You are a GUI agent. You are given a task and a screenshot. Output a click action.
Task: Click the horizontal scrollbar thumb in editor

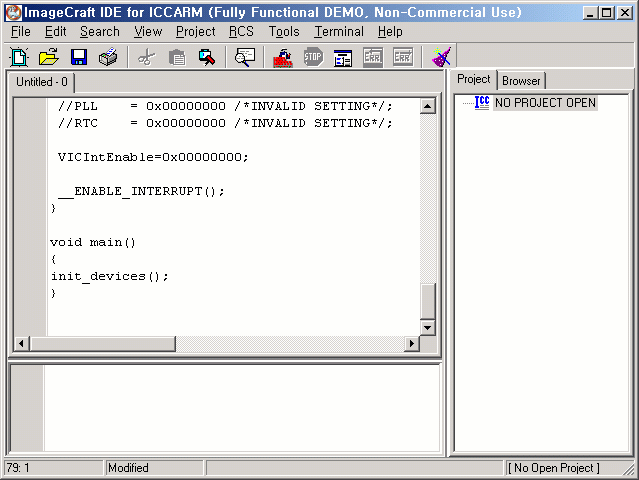(x=103, y=344)
